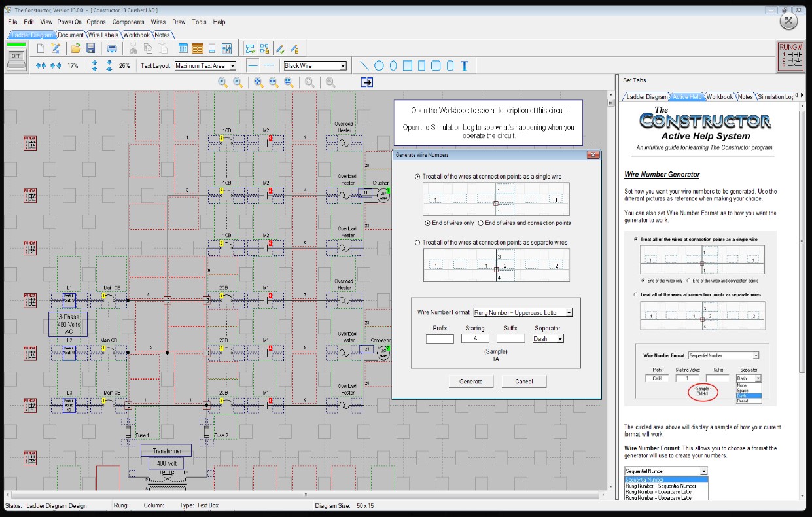Open the Power On menu
Image resolution: width=812 pixels, height=517 pixels.
pos(69,22)
